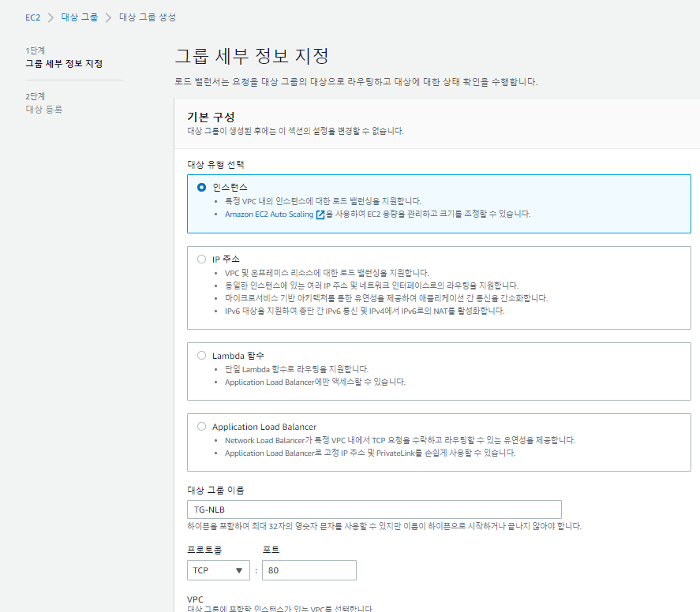Click the 포트 label
700x612 pixels.
[271, 550]
